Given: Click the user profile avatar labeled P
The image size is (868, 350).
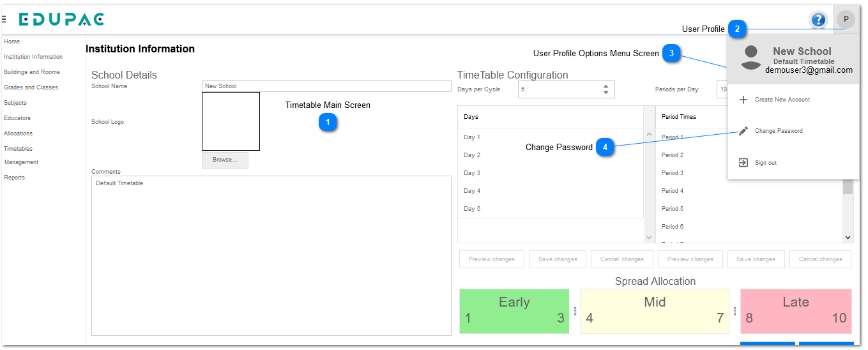Looking at the screenshot, I should 846,20.
